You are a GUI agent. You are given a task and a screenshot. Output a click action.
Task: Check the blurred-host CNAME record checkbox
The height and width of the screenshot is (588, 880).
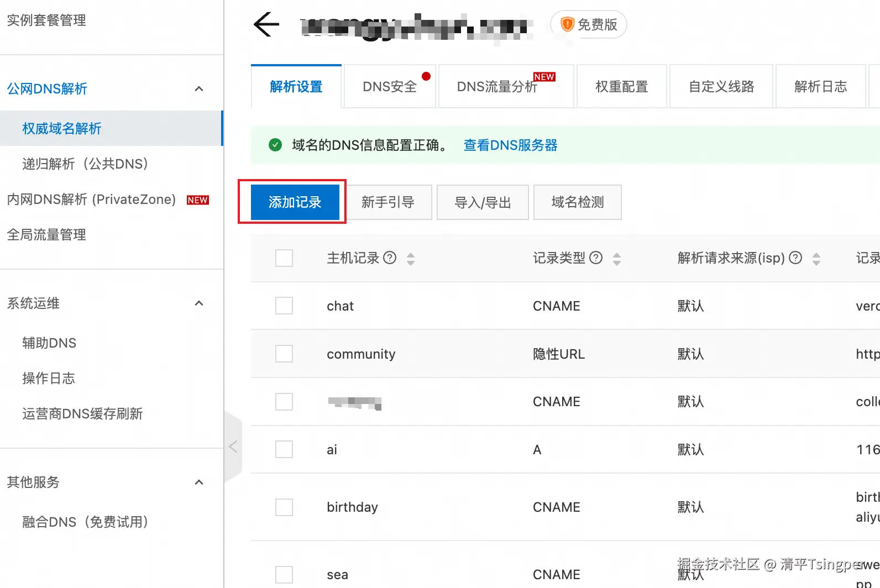click(x=284, y=402)
